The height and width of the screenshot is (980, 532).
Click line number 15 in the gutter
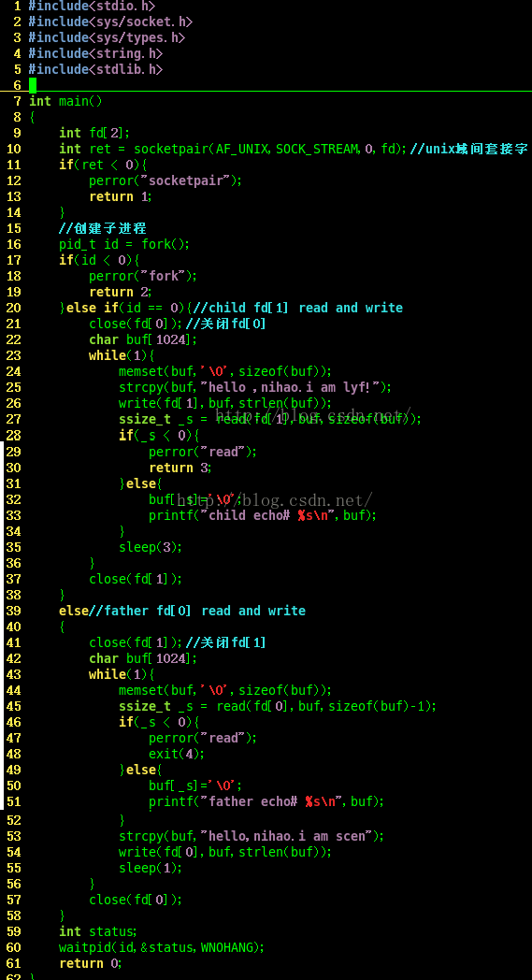(14, 229)
